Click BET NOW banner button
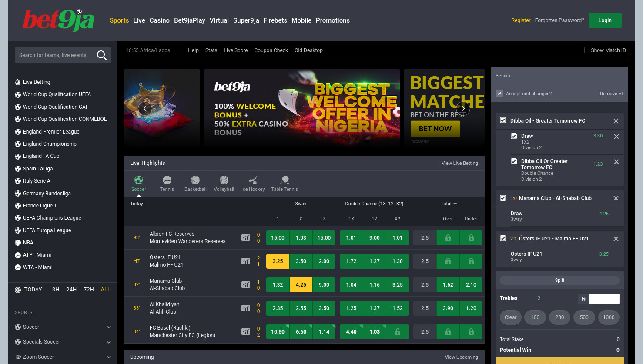This screenshot has width=643, height=364. coord(435,129)
